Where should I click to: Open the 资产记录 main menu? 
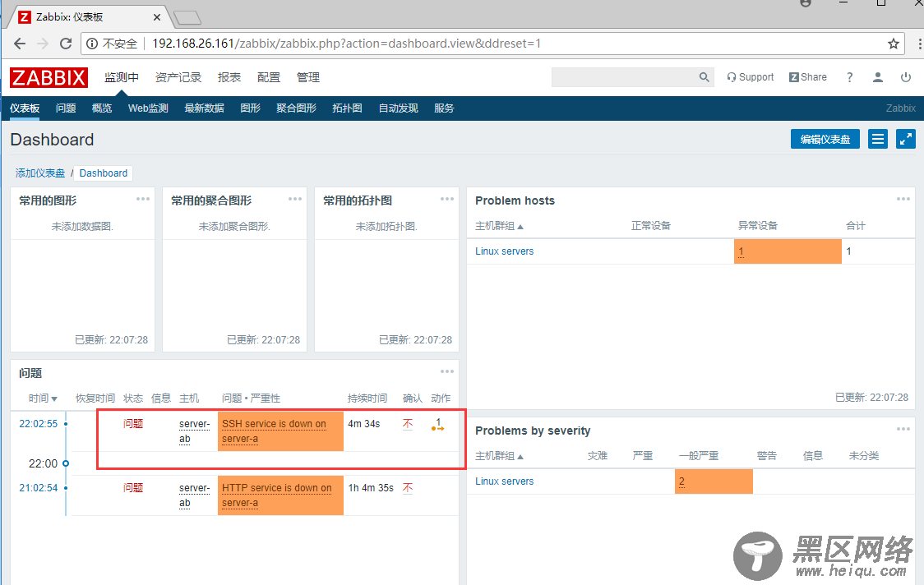pyautogui.click(x=178, y=77)
